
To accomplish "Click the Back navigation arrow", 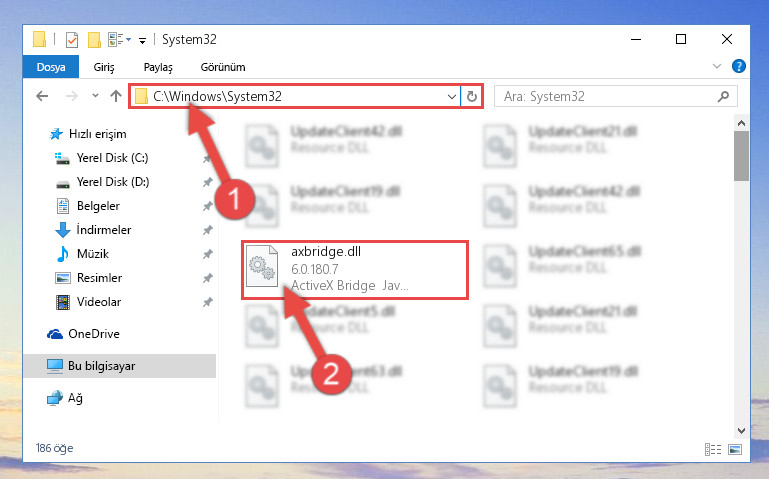I will 42,96.
